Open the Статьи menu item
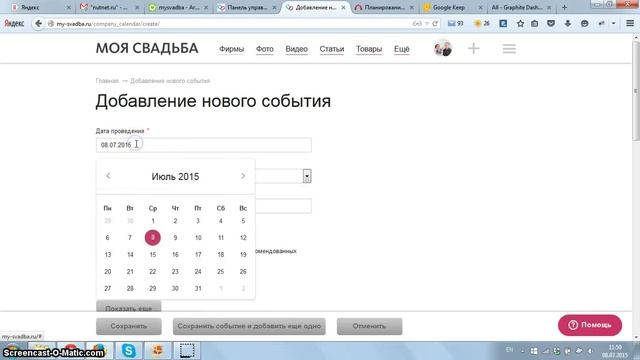The width and height of the screenshot is (640, 360). [x=331, y=49]
